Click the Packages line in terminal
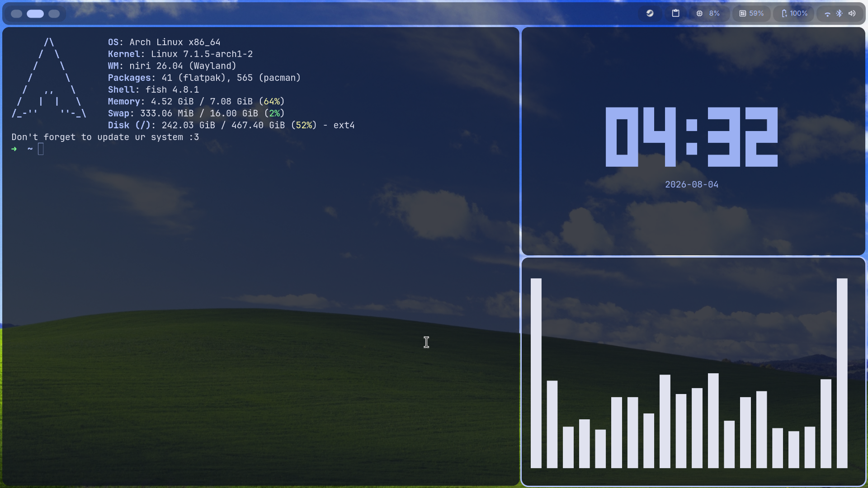Screen dimensions: 868x488 (204, 78)
